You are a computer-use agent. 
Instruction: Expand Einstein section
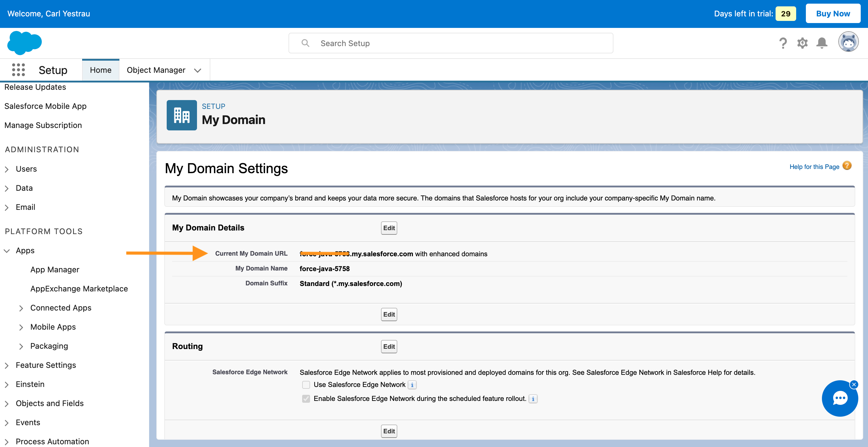7,385
